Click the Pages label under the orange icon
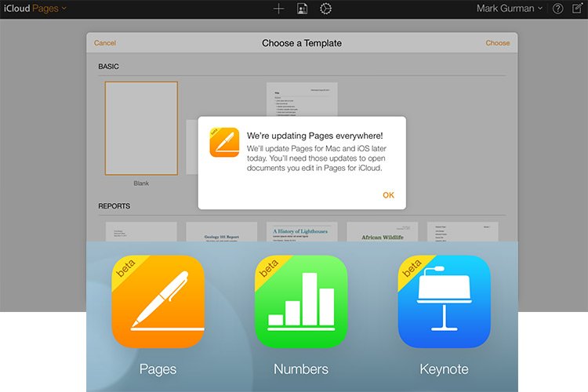This screenshot has height=392, width=588. [158, 369]
